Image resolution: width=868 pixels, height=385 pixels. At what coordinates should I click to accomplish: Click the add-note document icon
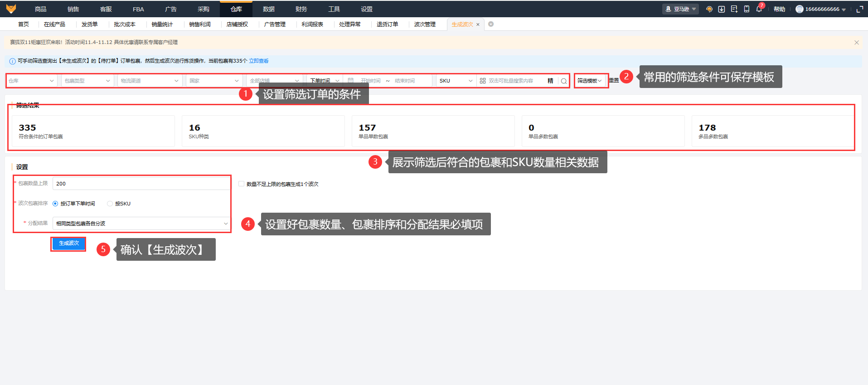(x=734, y=9)
